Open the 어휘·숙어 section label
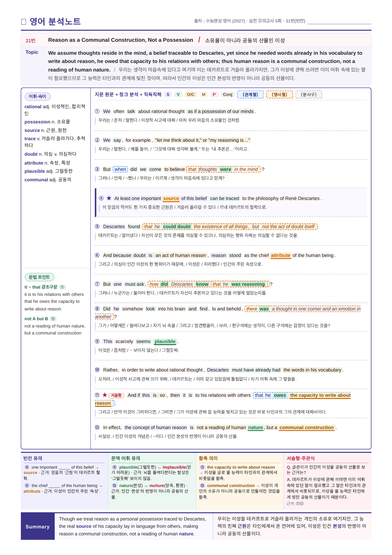 38,97
